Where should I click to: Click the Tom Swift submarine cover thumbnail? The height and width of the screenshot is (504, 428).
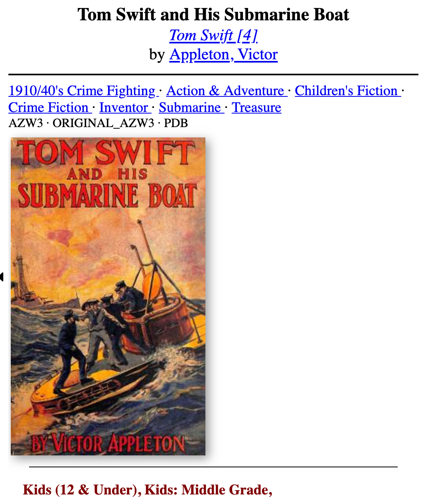pos(108,296)
